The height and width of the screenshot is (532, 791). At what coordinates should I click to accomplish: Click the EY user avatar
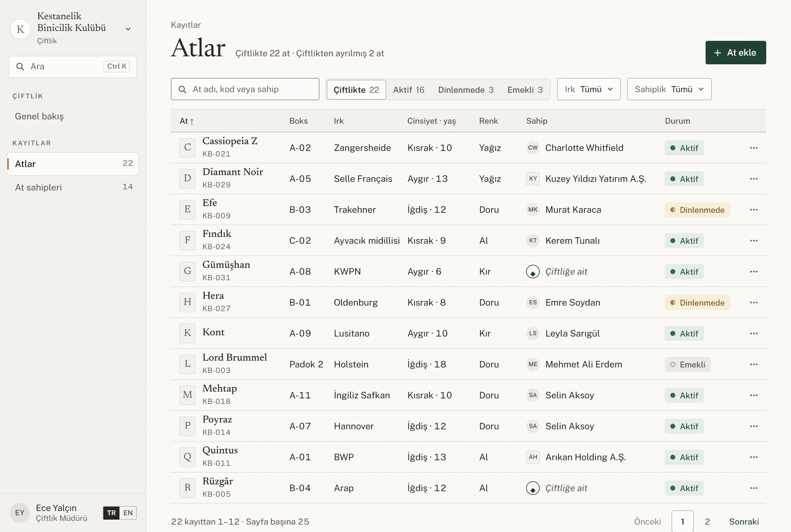[x=20, y=513]
